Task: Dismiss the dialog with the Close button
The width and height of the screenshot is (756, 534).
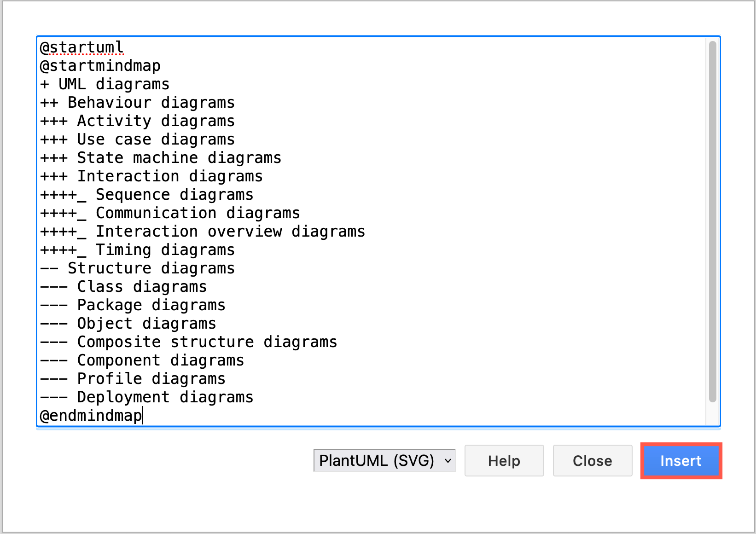Action: 592,460
